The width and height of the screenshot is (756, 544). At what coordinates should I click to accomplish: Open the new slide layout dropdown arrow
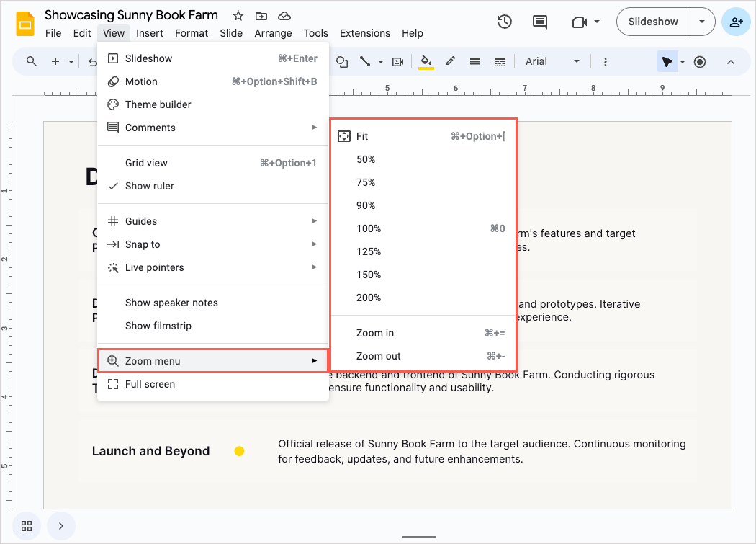(71, 62)
